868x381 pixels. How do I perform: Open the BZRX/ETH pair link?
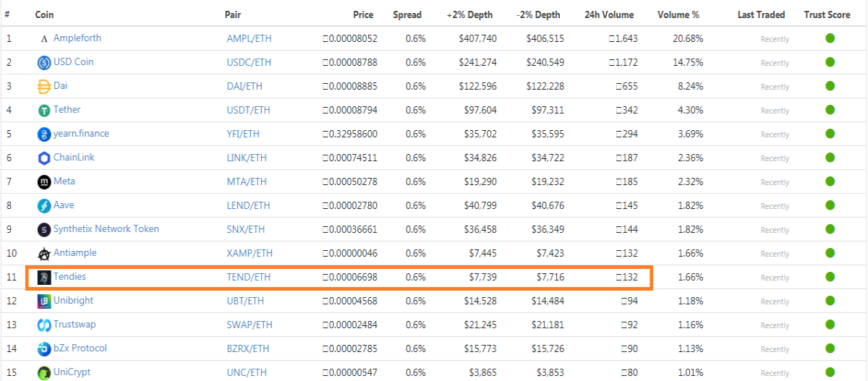coord(247,349)
